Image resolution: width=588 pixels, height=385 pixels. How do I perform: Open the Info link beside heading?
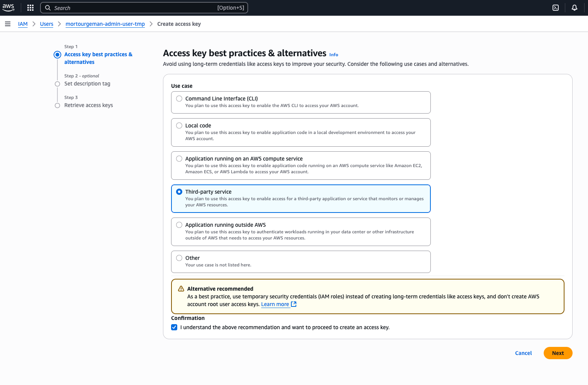coord(334,55)
